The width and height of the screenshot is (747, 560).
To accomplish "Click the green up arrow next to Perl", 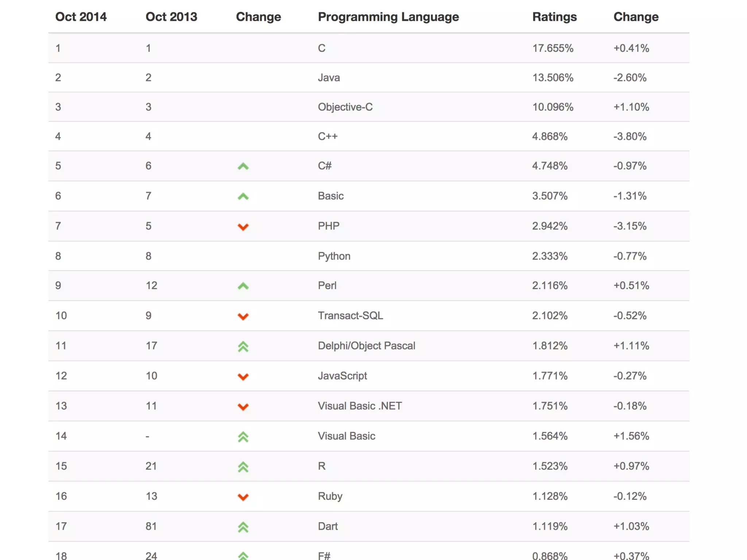I will point(243,286).
